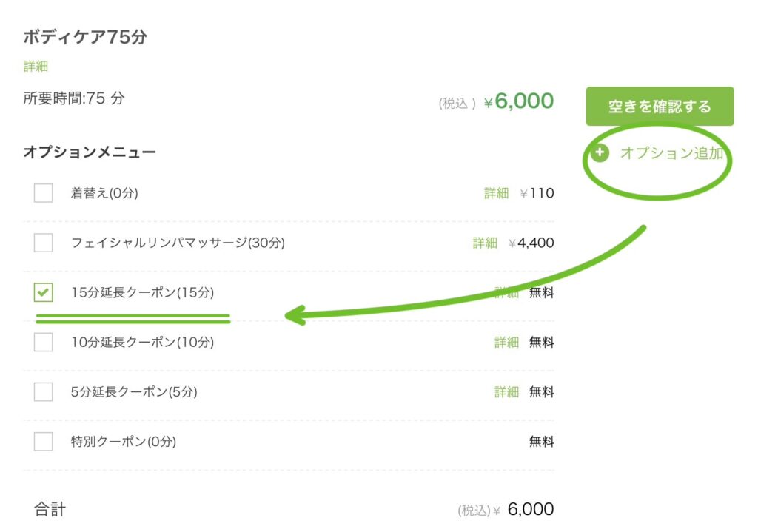Screen dimensions: 758x532
Task: Check the 5分延長クーポン(5分) checkbox
Action: click(x=44, y=391)
